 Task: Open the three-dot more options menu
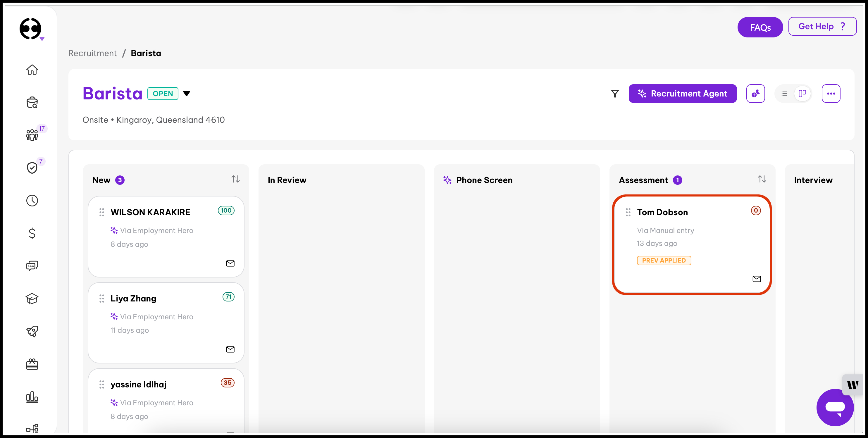pos(831,94)
